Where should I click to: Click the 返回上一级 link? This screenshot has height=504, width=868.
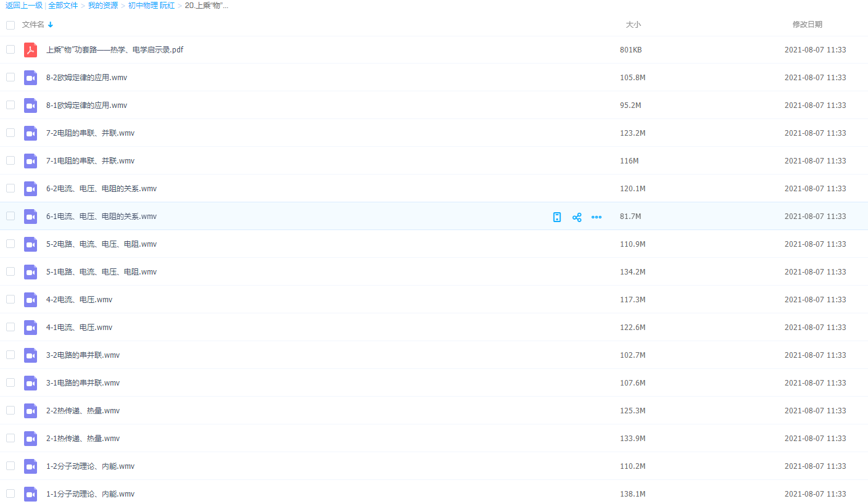pos(23,6)
